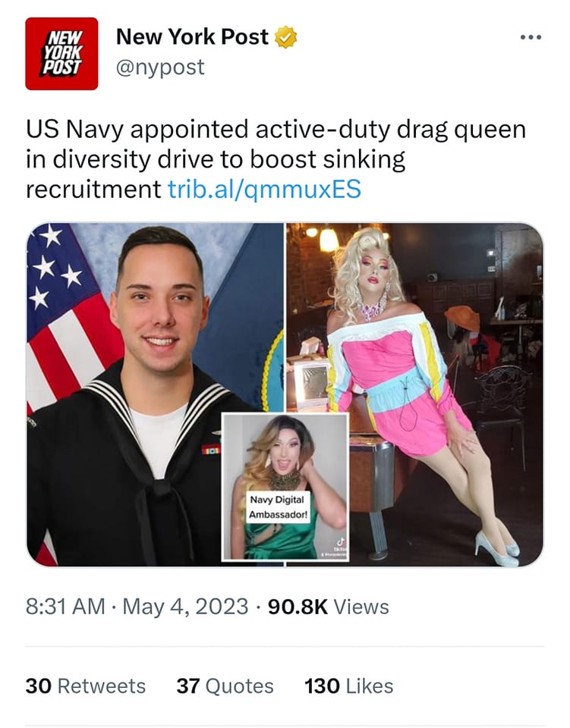Click the gold verified badge
This screenshot has width=570, height=728.
point(285,38)
